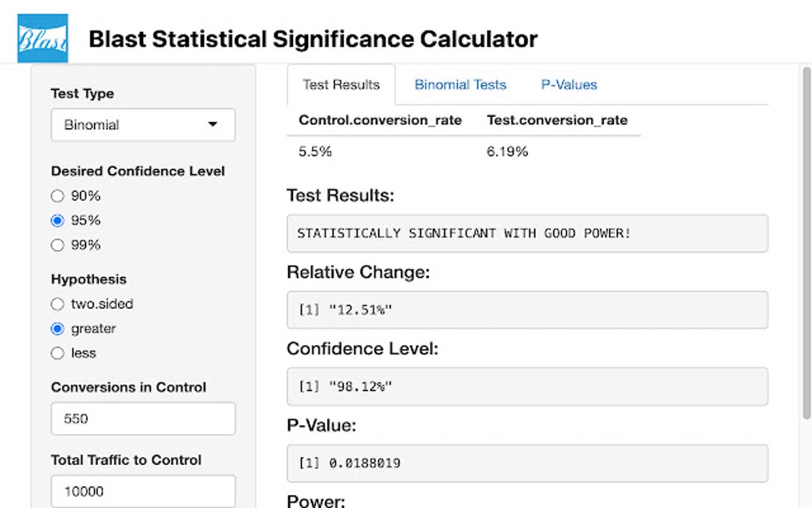Select the 90% confidence level
Screen dimensions: 812x508
[57, 195]
